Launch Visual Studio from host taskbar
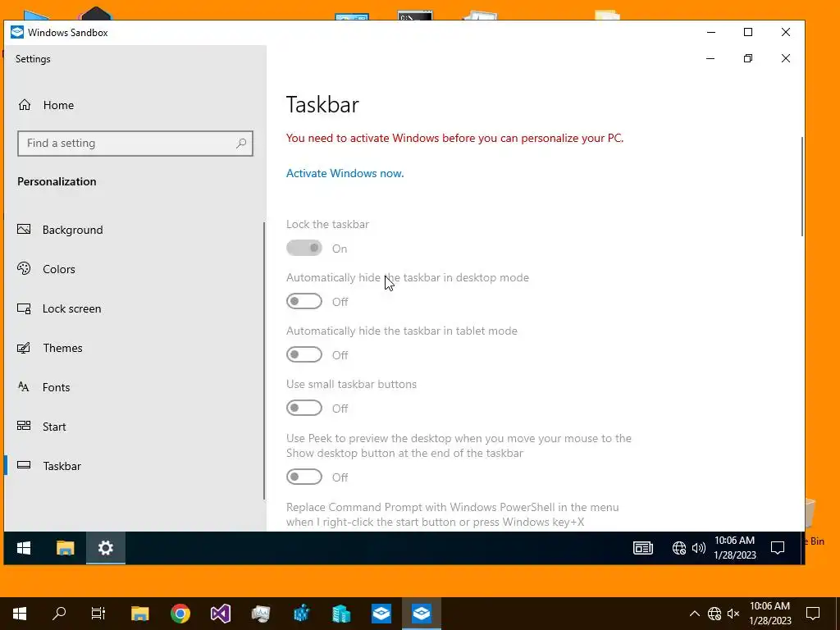 click(220, 614)
